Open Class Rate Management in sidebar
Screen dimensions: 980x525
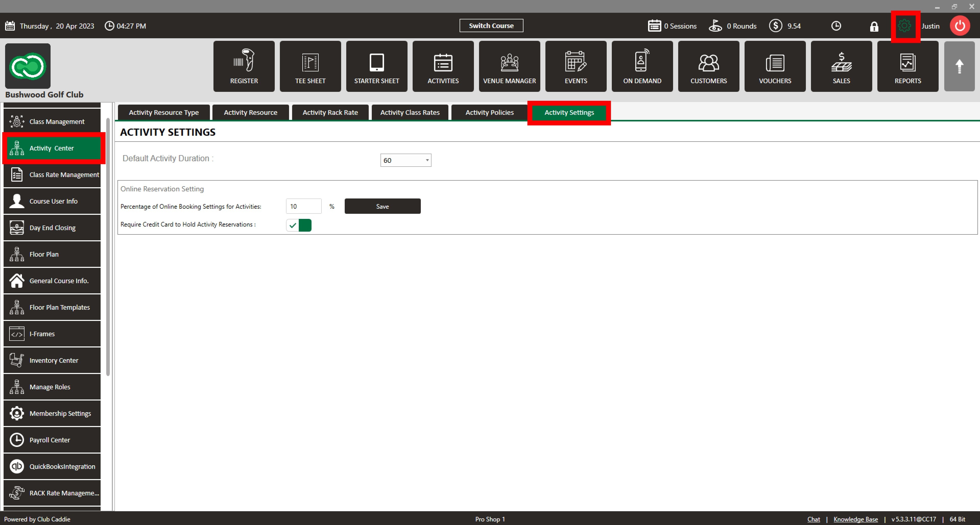52,175
